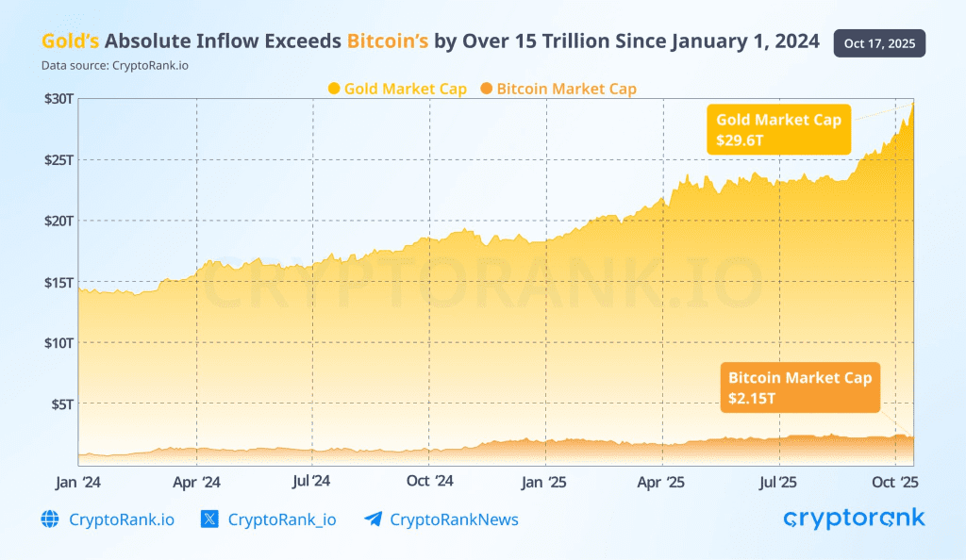
Task: Open the CryptoRankNews Telegram link
Action: (x=454, y=519)
